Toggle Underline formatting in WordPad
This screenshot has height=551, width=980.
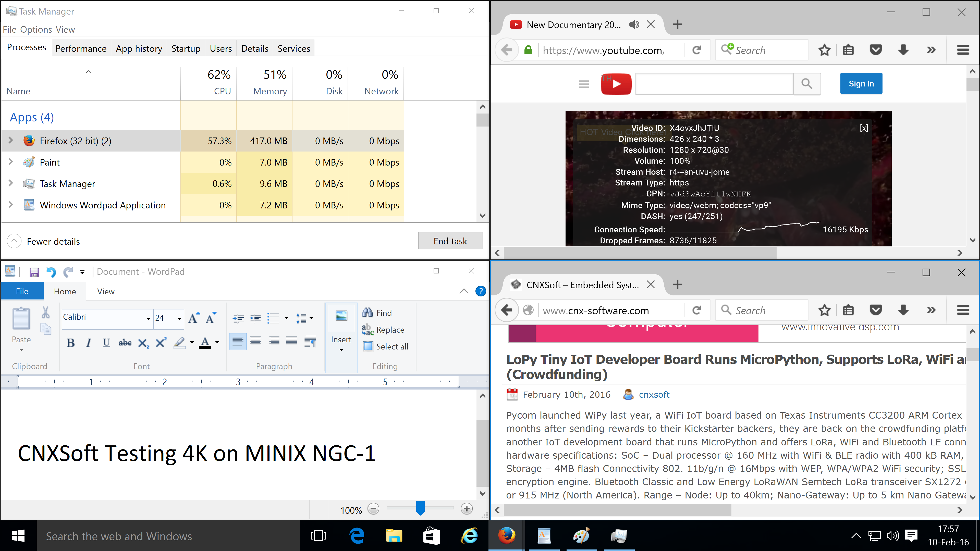[x=106, y=343]
